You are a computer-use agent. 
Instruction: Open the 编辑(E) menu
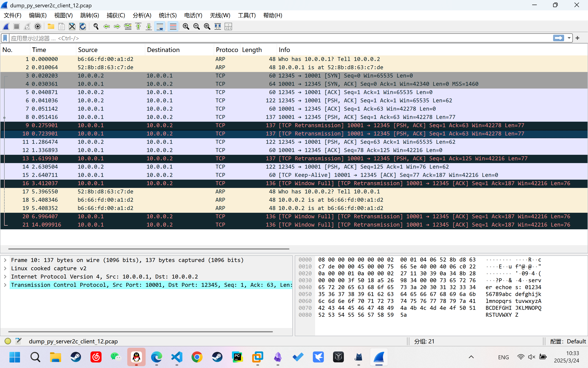(38, 16)
